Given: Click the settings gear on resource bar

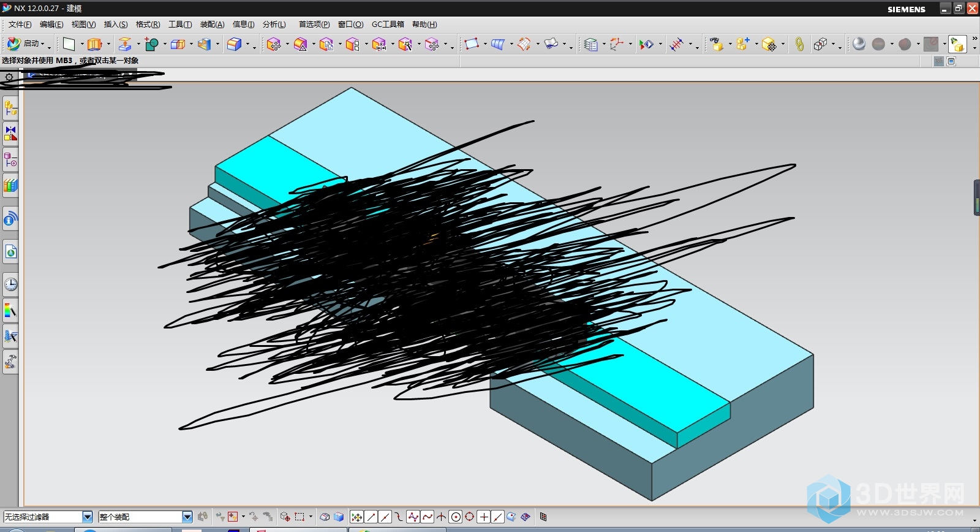Looking at the screenshot, I should (9, 77).
